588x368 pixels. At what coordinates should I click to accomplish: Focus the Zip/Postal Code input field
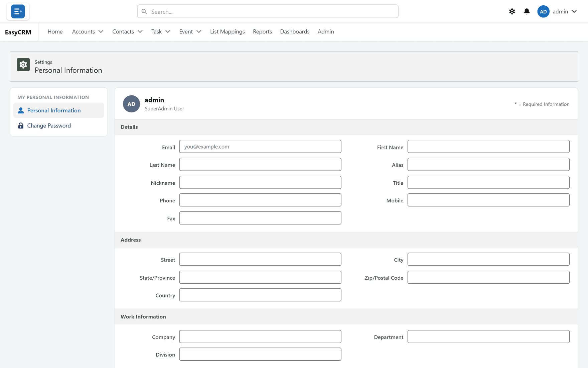coord(488,277)
